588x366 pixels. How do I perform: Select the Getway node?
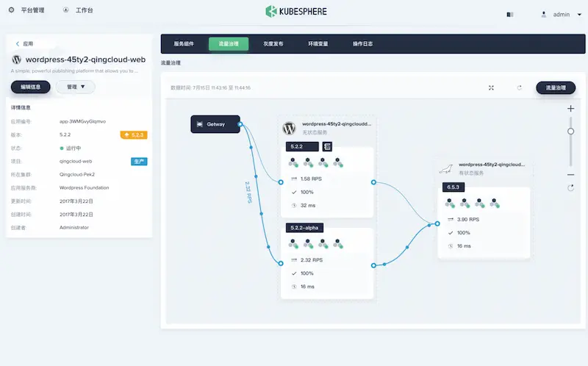coord(215,124)
